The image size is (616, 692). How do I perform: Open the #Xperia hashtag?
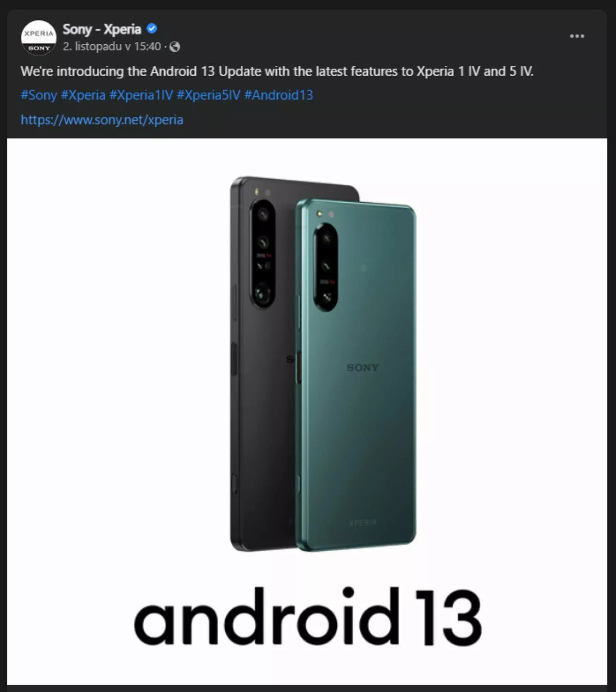click(83, 95)
